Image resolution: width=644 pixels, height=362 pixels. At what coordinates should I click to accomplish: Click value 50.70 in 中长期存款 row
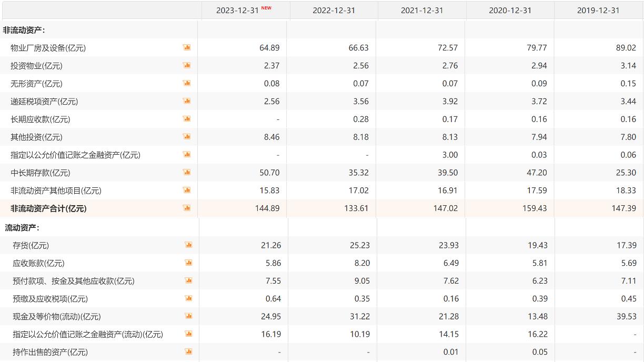(x=269, y=173)
